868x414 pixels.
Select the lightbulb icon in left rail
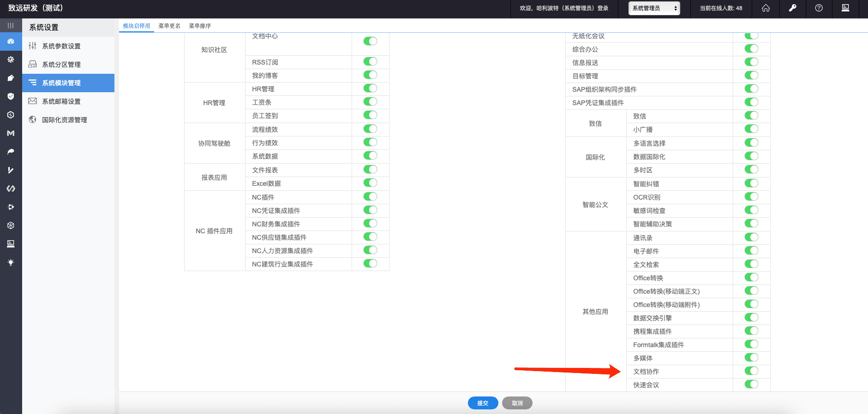click(11, 262)
